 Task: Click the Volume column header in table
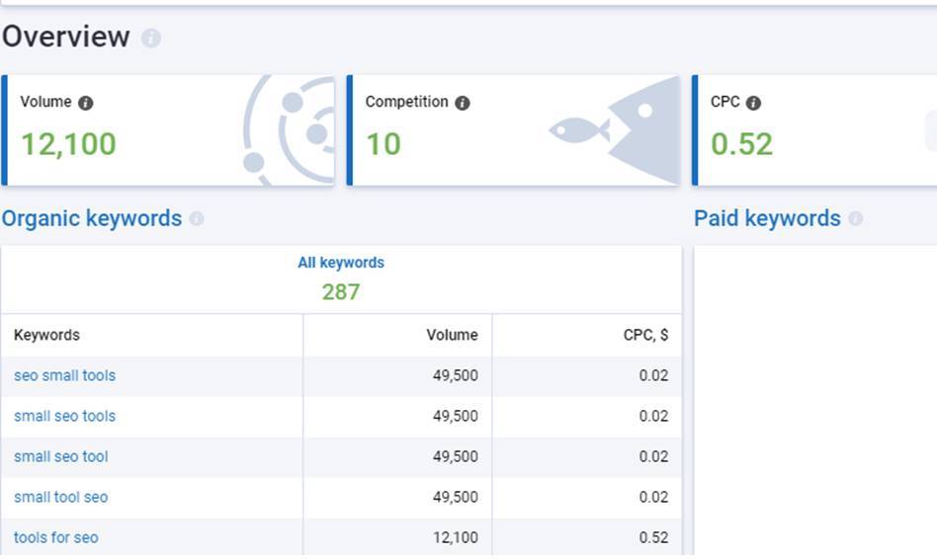452,335
